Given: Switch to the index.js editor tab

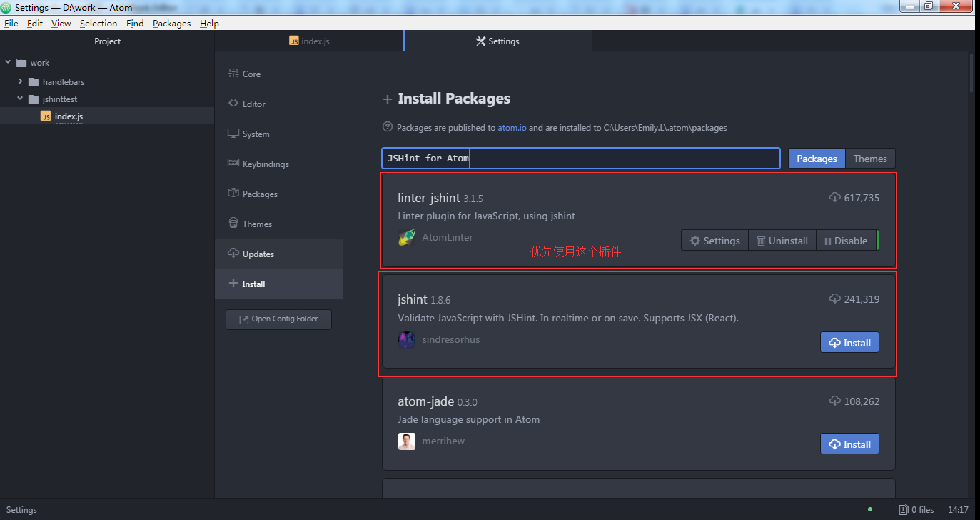Looking at the screenshot, I should (309, 41).
